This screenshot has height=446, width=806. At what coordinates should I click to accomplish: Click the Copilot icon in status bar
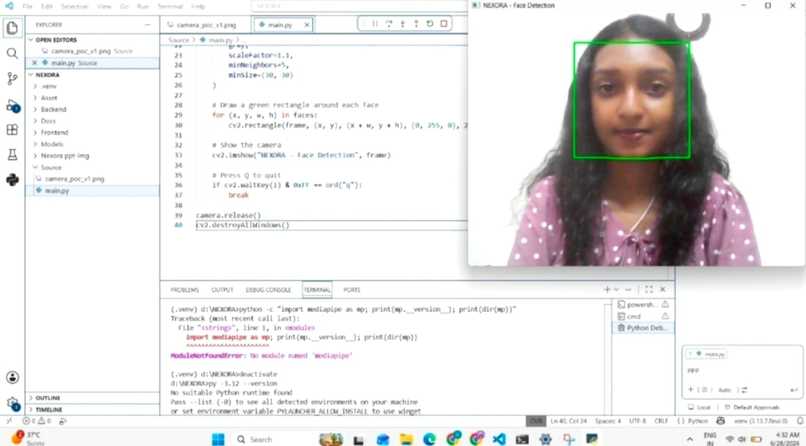pos(721,421)
